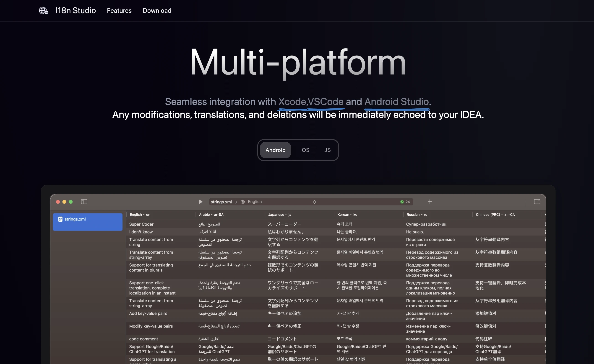Click the plus icon to add language
This screenshot has height=364, width=594.
click(x=430, y=202)
